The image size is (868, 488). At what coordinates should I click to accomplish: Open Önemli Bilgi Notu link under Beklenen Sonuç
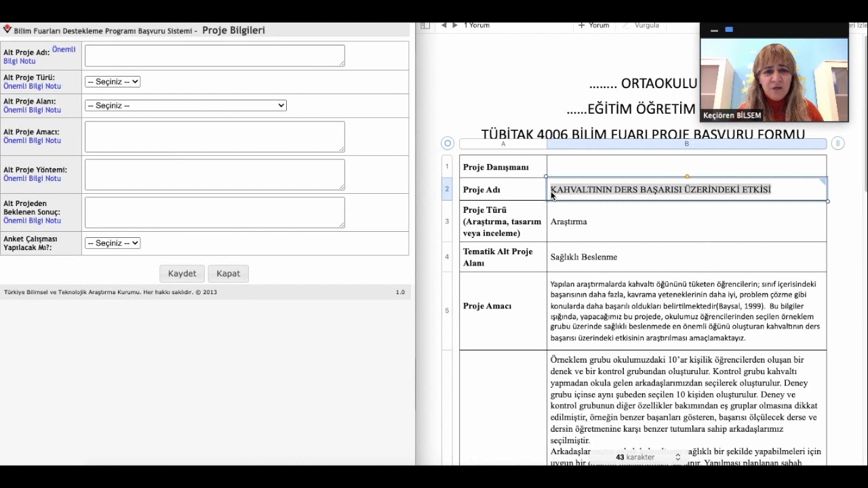click(32, 220)
